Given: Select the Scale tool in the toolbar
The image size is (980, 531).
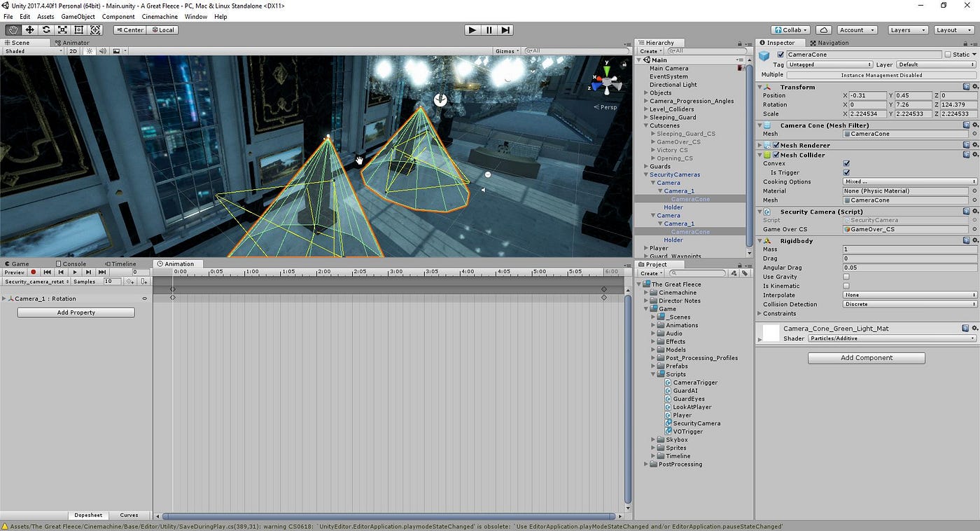Looking at the screenshot, I should pos(62,30).
